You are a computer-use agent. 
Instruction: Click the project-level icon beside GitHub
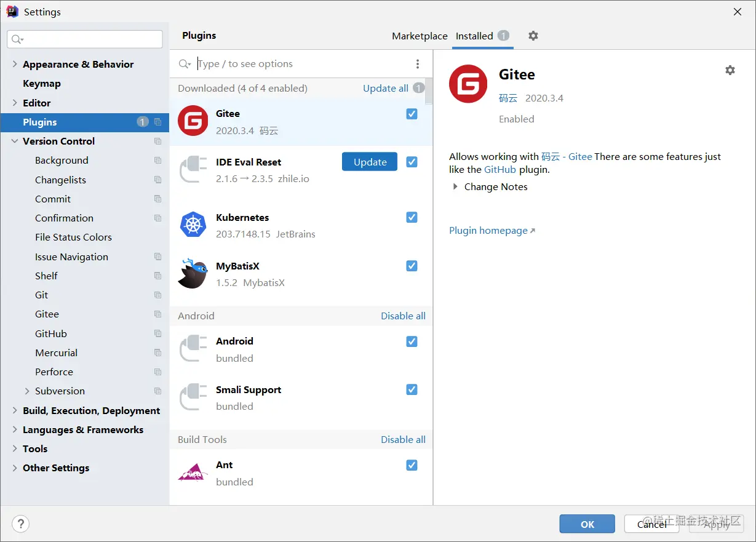point(158,333)
